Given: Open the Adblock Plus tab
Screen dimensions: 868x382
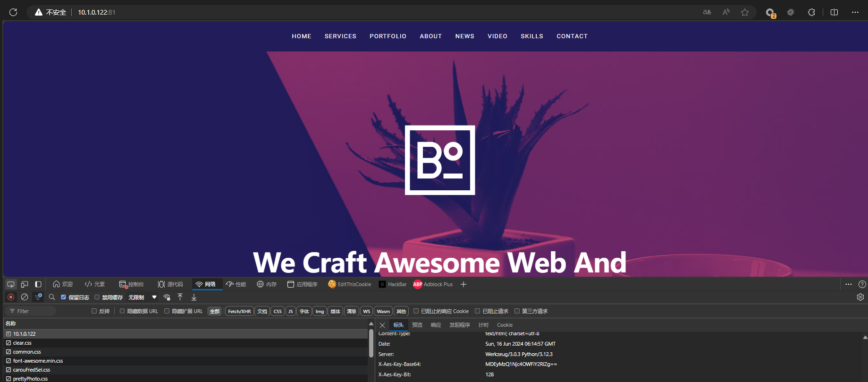Looking at the screenshot, I should 433,284.
